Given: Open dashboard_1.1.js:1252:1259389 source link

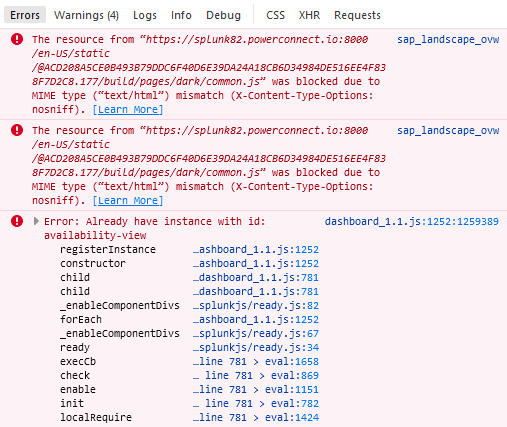Looking at the screenshot, I should [412, 221].
